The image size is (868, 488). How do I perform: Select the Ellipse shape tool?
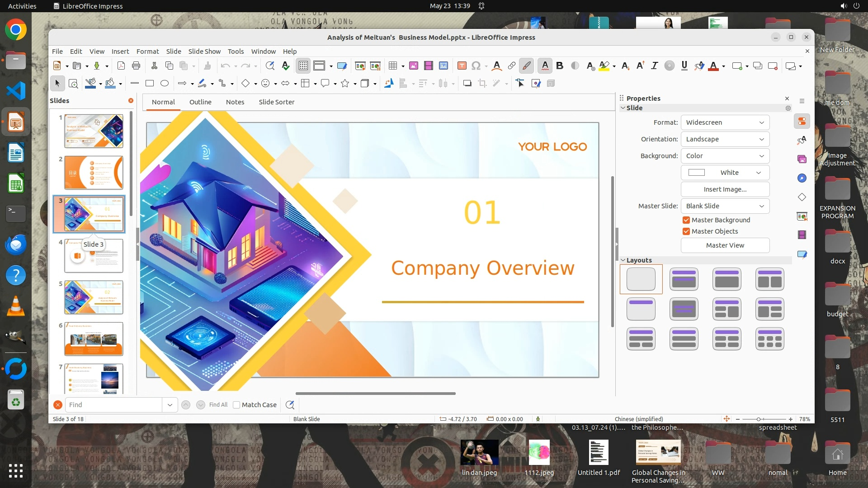tap(165, 83)
